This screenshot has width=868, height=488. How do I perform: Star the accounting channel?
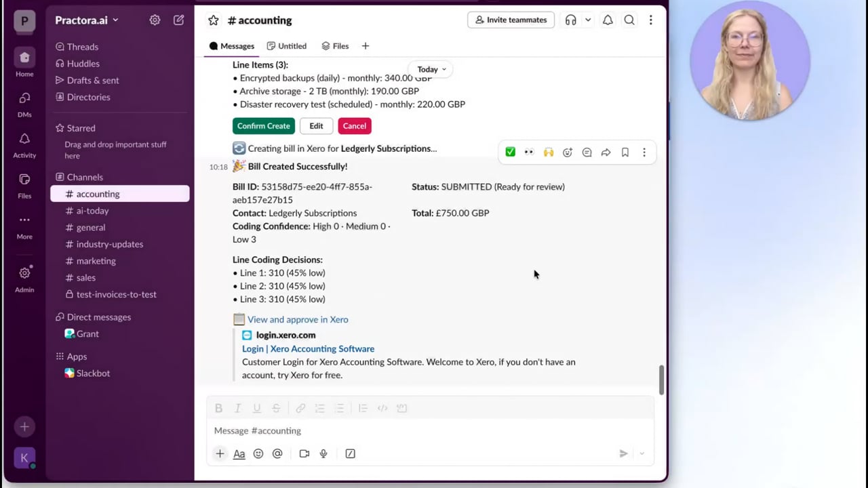click(x=214, y=20)
